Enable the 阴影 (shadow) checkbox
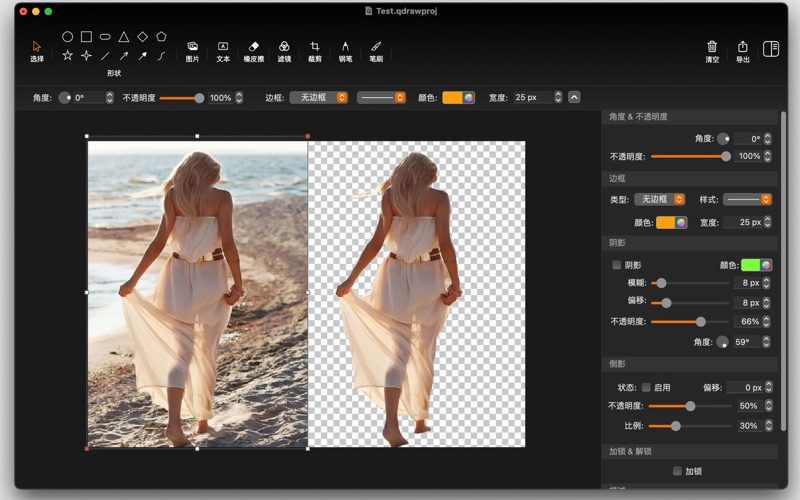 coord(617,265)
